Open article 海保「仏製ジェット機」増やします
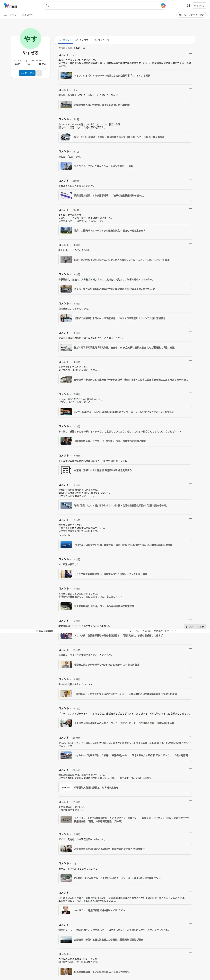 point(125,506)
